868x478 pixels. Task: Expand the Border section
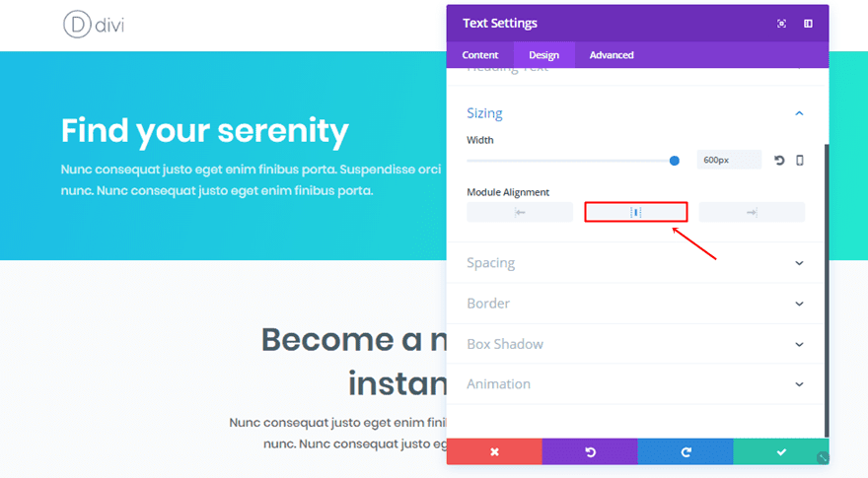636,304
